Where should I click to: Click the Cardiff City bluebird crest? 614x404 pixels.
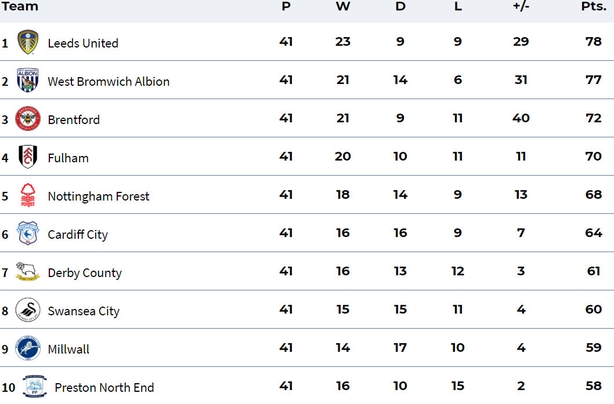tap(27, 233)
